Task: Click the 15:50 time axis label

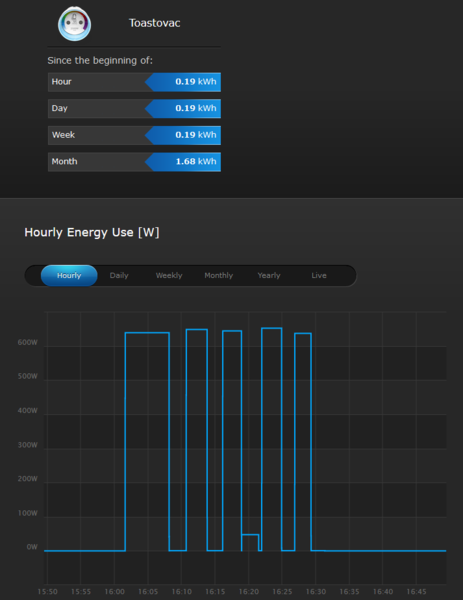Action: [47, 592]
